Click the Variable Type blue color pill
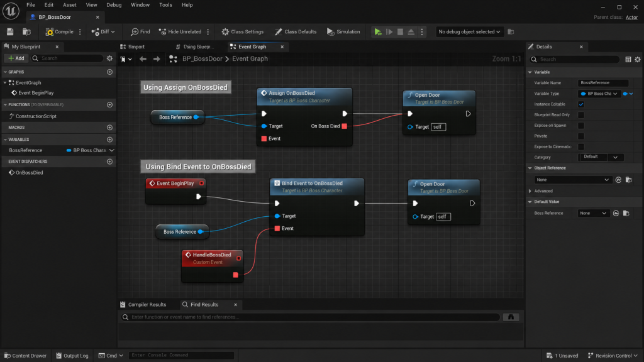644x362 pixels. pyautogui.click(x=625, y=94)
